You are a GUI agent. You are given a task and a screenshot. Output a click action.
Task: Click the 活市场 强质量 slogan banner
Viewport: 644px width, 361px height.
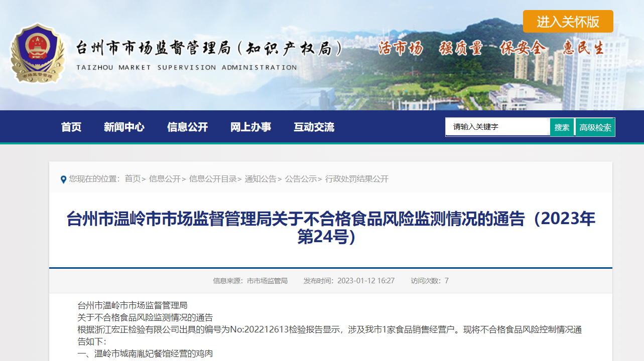490,48
